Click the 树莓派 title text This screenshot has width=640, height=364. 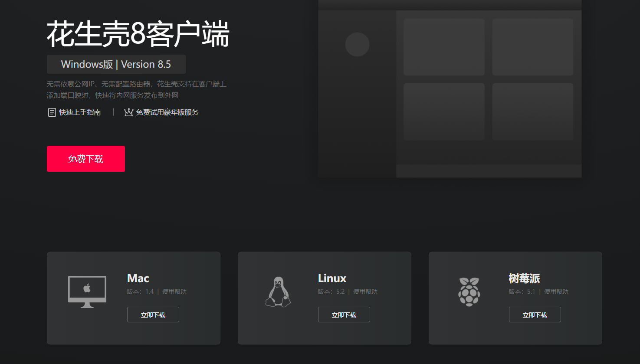click(524, 278)
